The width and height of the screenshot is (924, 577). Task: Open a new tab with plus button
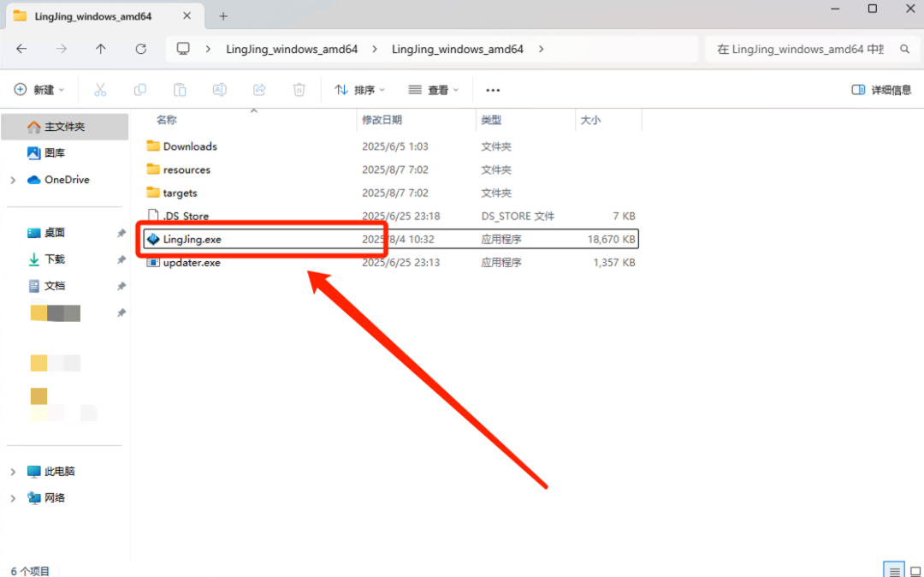point(223,16)
